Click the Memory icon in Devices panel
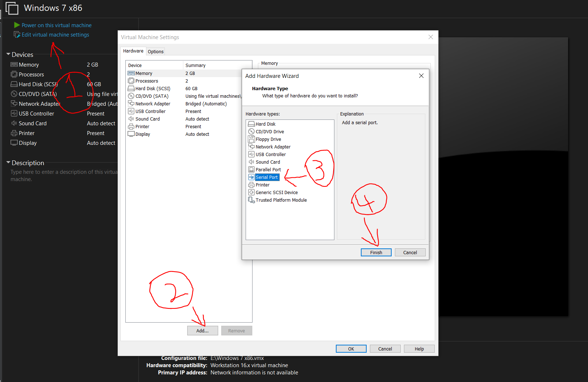Image resolution: width=588 pixels, height=382 pixels. [x=14, y=64]
